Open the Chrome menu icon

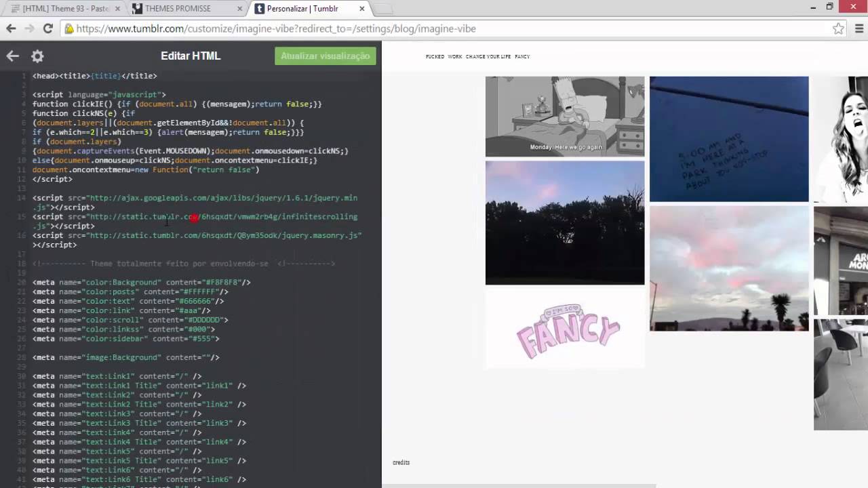coord(859,28)
